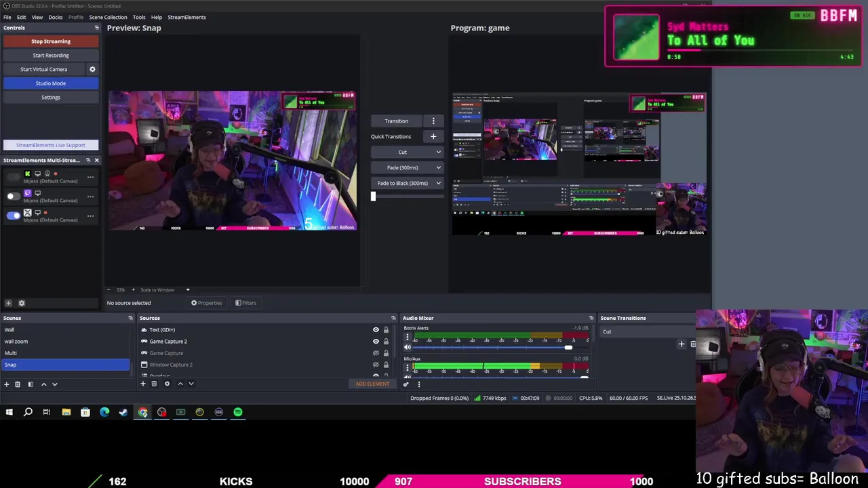The height and width of the screenshot is (488, 868).
Task: Delete the selected scene using the trash icon
Action: click(18, 384)
